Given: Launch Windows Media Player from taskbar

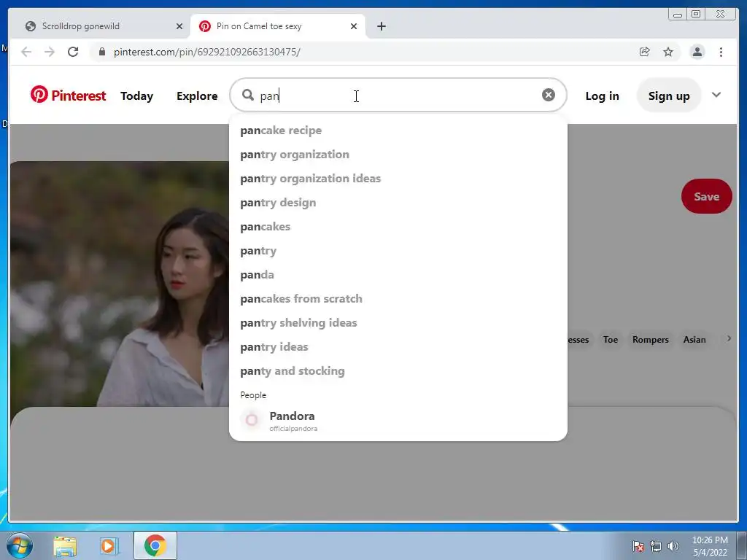Looking at the screenshot, I should point(109,545).
